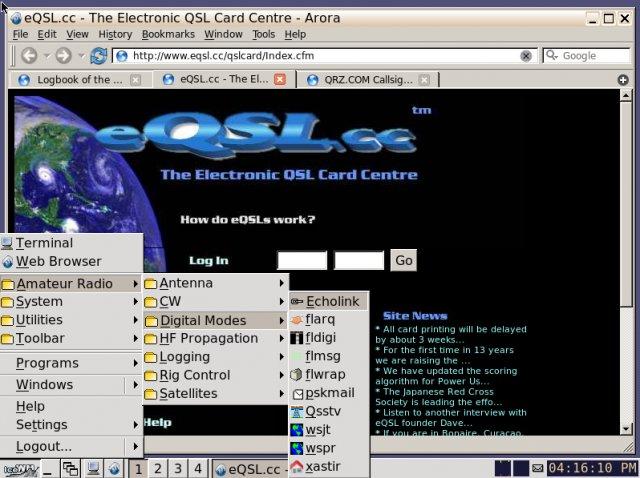
Task: Open fldigi from the submenu
Action: coord(321,338)
